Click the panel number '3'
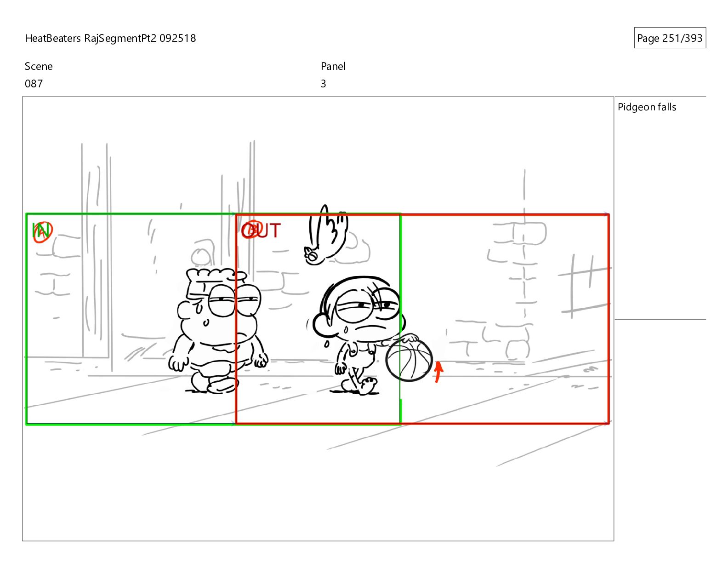Image resolution: width=728 pixels, height=563 pixels. (324, 84)
